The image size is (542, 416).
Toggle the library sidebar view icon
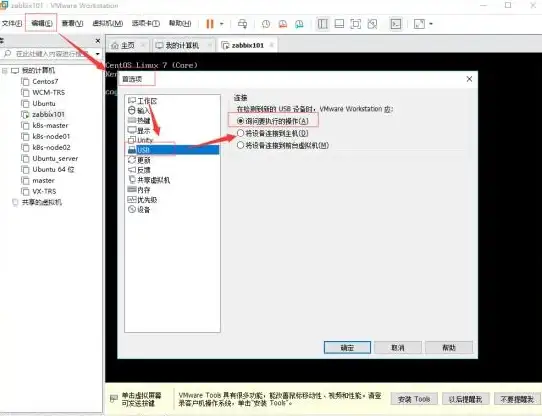point(323,24)
